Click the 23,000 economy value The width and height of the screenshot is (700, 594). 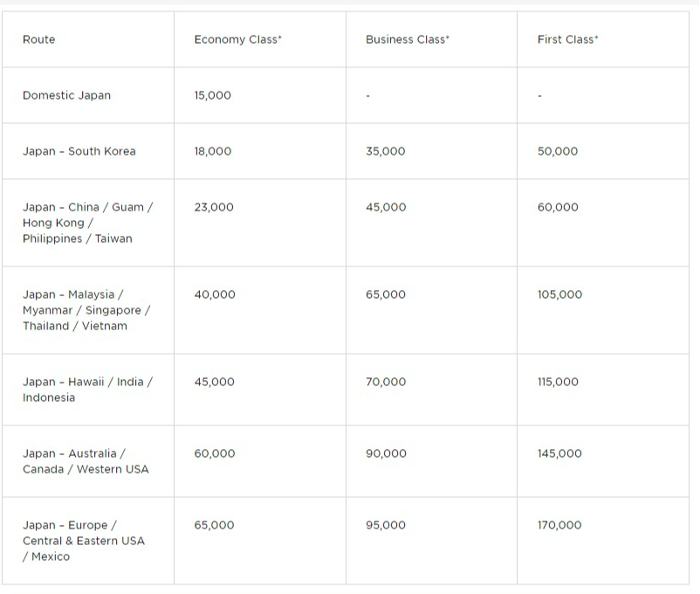(x=214, y=207)
